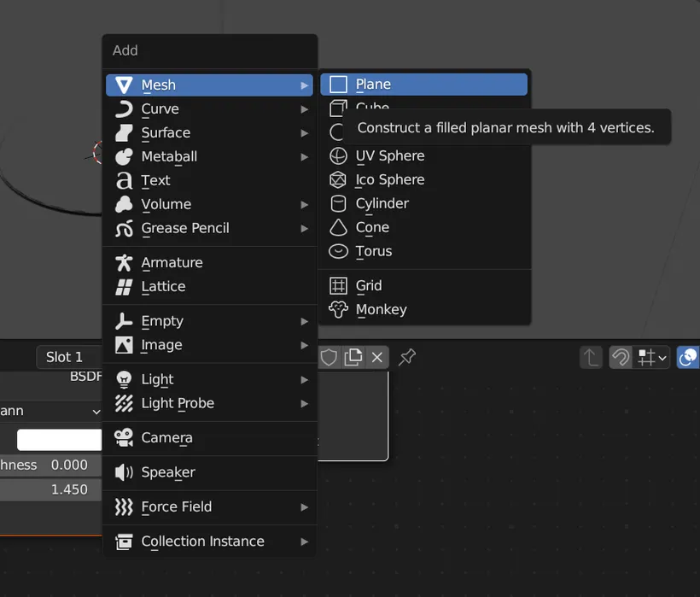Click the Empty axes icon
Viewport: 700px width, 597px height.
pos(124,321)
